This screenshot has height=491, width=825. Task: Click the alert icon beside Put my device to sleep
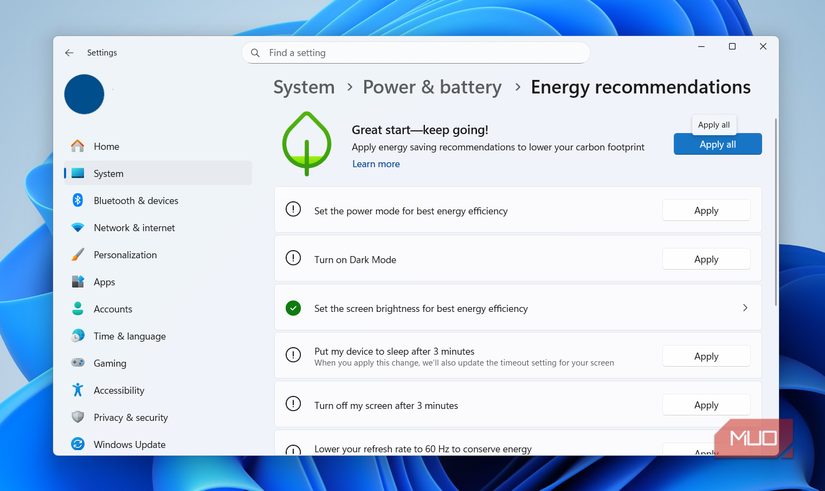(293, 355)
